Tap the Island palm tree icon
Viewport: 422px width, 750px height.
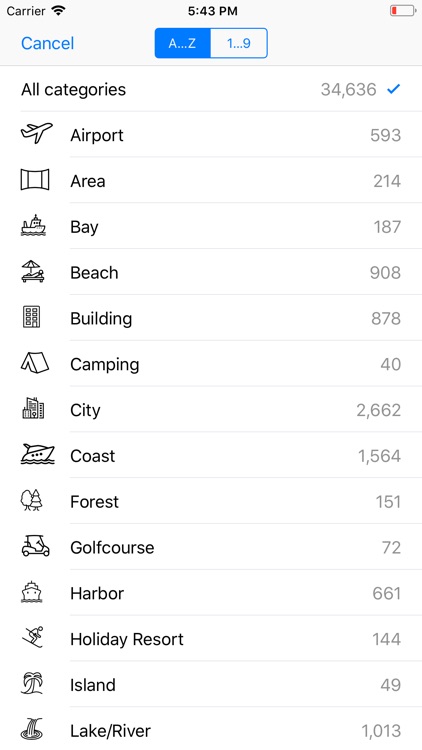point(33,684)
